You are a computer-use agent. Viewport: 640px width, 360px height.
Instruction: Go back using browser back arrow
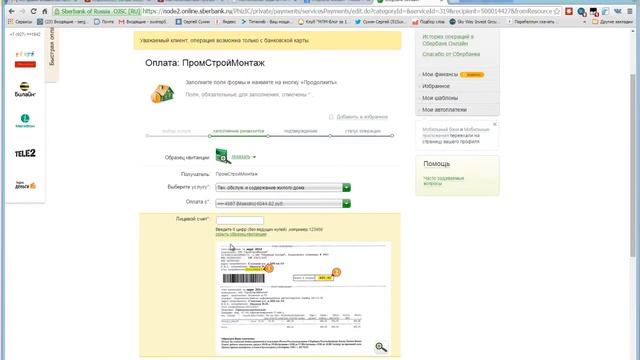(11, 11)
